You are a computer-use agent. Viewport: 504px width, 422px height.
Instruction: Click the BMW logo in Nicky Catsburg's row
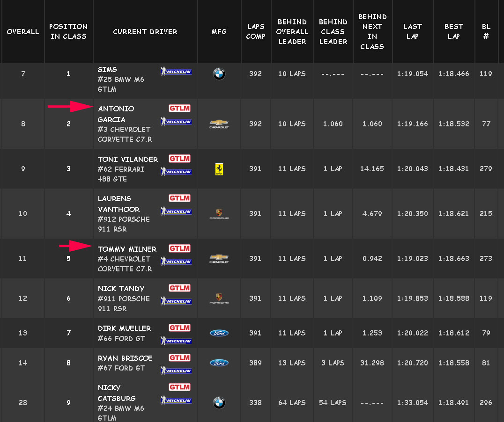(x=219, y=403)
